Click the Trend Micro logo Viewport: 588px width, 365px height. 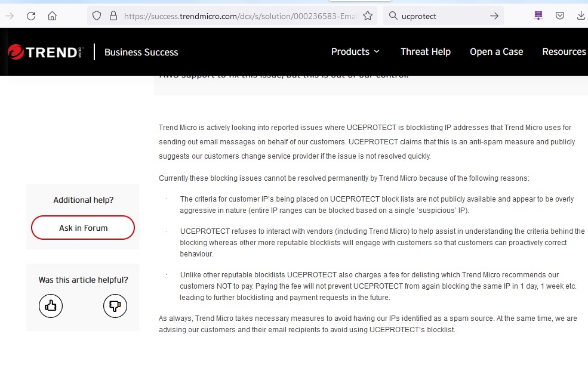[x=45, y=52]
